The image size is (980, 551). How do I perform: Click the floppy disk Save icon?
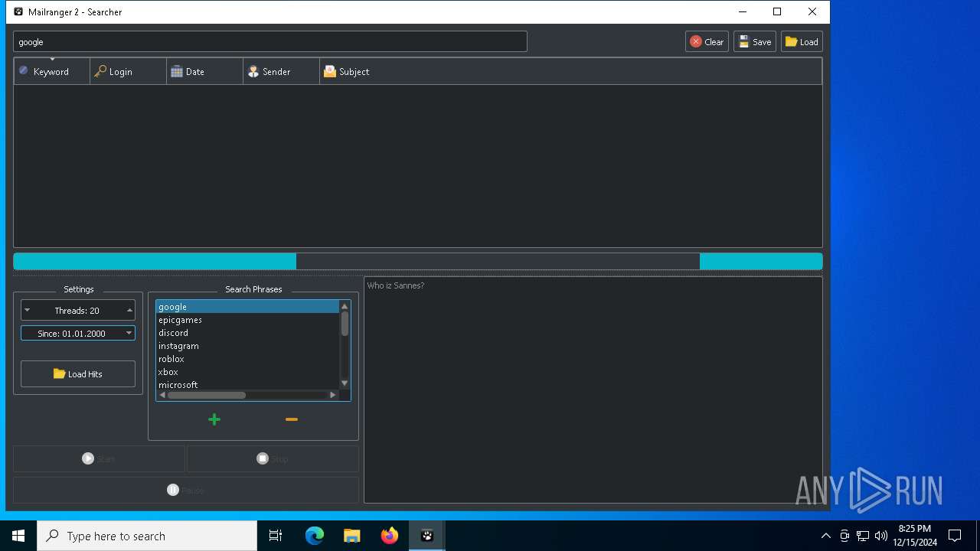[743, 42]
